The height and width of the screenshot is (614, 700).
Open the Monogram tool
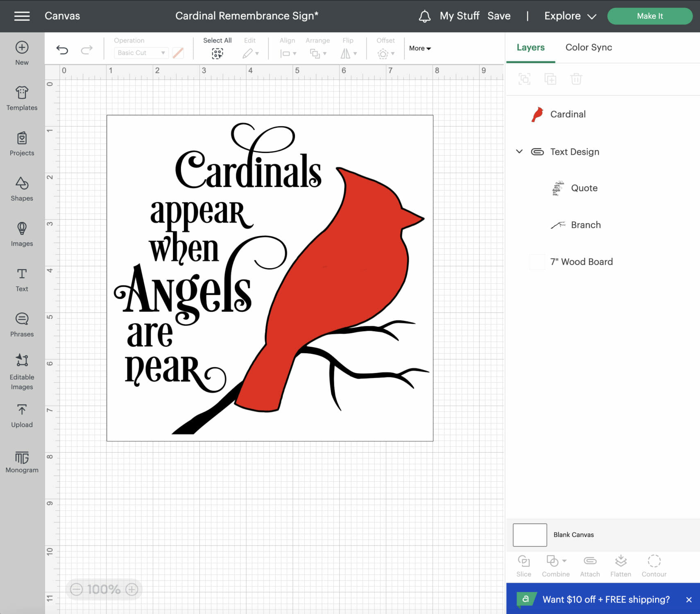22,462
